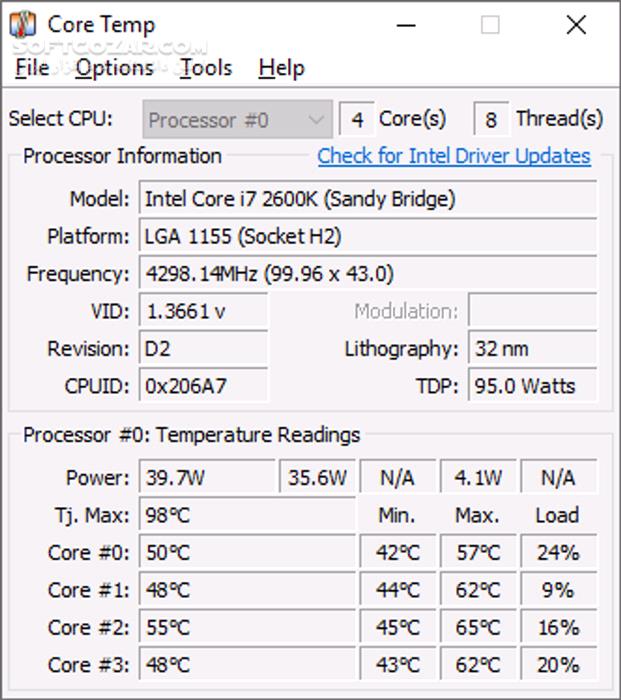Click the core count box showing 4
This screenshot has height=700, width=621.
tap(356, 120)
